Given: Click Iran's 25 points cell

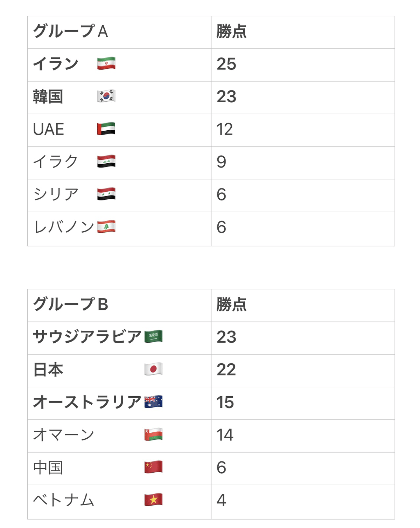Looking at the screenshot, I should click(x=303, y=65).
